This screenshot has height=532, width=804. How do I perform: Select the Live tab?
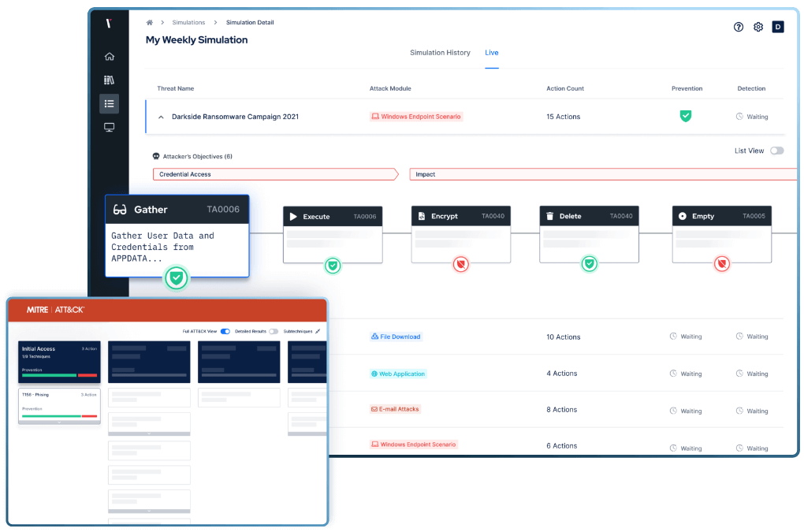[491, 52]
